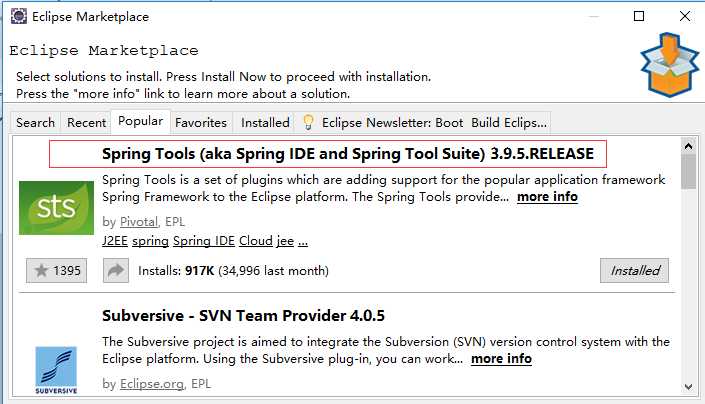Select the Popular tab
The height and width of the screenshot is (404, 705).
click(x=140, y=121)
